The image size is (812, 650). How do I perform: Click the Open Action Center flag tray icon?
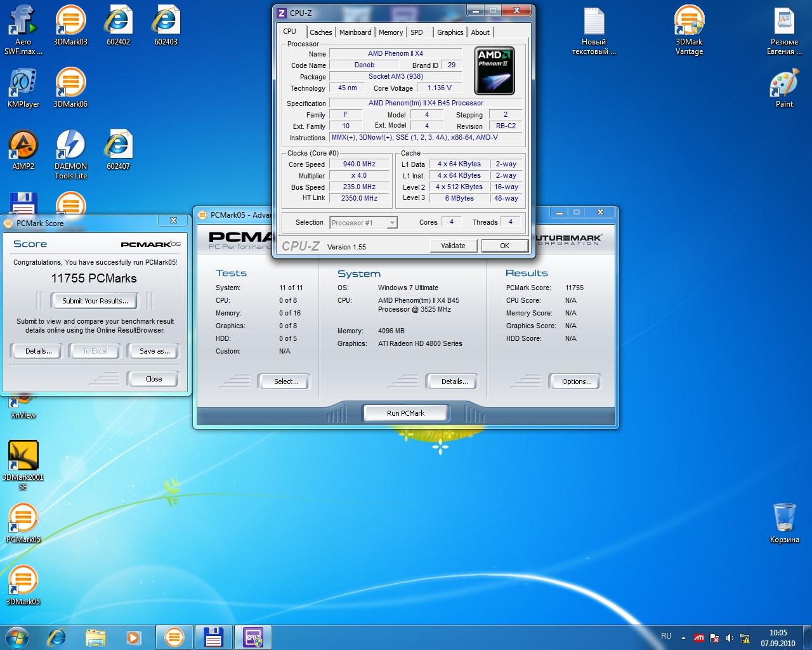pyautogui.click(x=714, y=638)
